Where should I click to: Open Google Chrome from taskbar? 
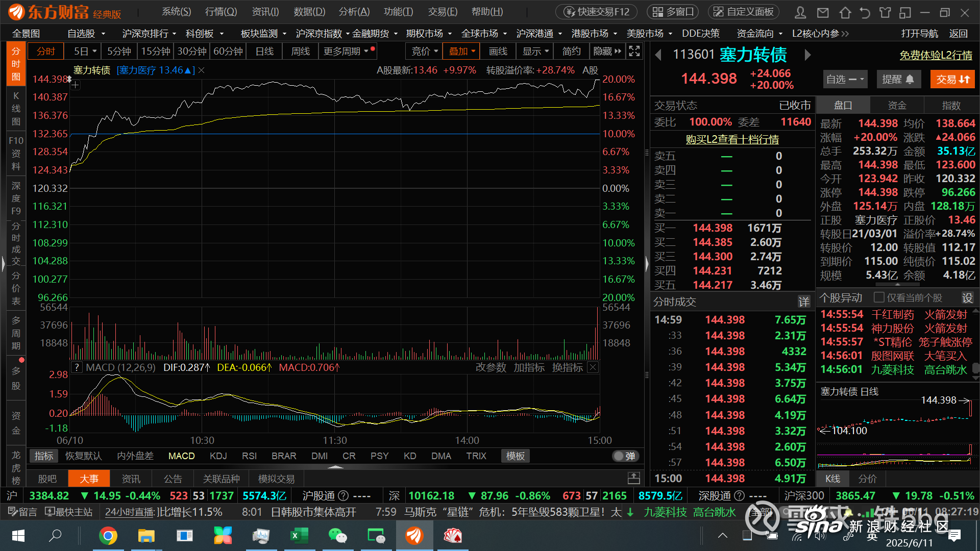(108, 536)
